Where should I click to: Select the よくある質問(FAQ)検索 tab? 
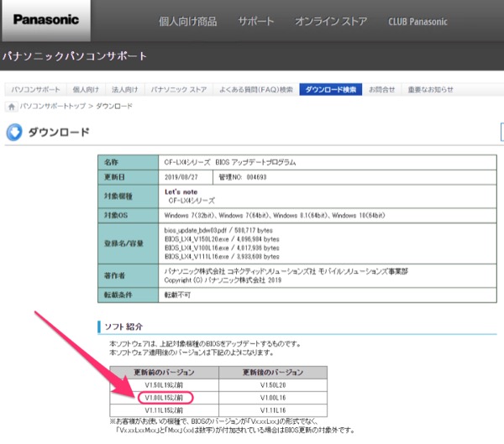256,90
